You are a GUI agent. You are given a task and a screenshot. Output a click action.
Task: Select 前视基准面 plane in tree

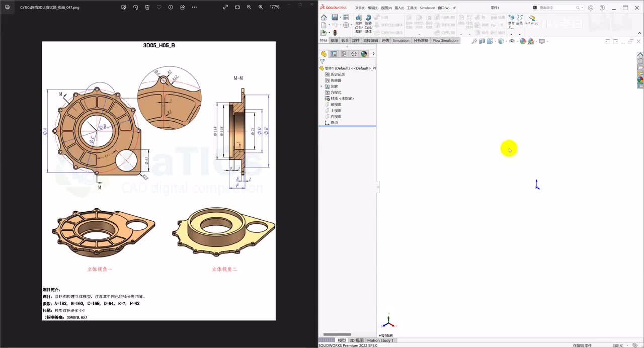pos(333,105)
